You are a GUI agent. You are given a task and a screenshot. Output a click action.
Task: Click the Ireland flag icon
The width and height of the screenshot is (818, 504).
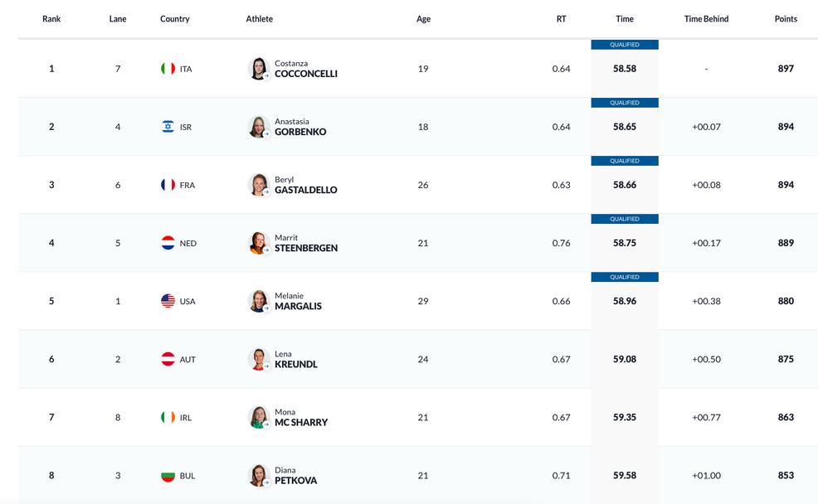click(168, 417)
